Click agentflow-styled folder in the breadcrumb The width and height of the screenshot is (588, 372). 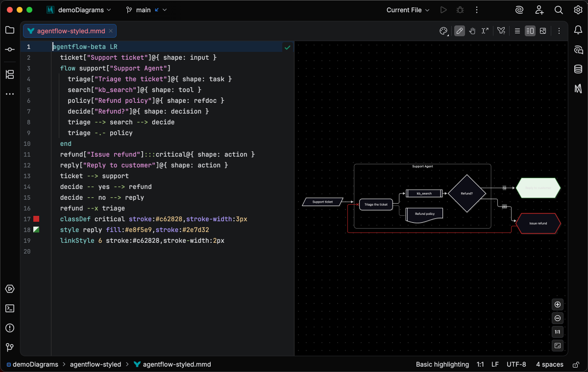click(96, 364)
